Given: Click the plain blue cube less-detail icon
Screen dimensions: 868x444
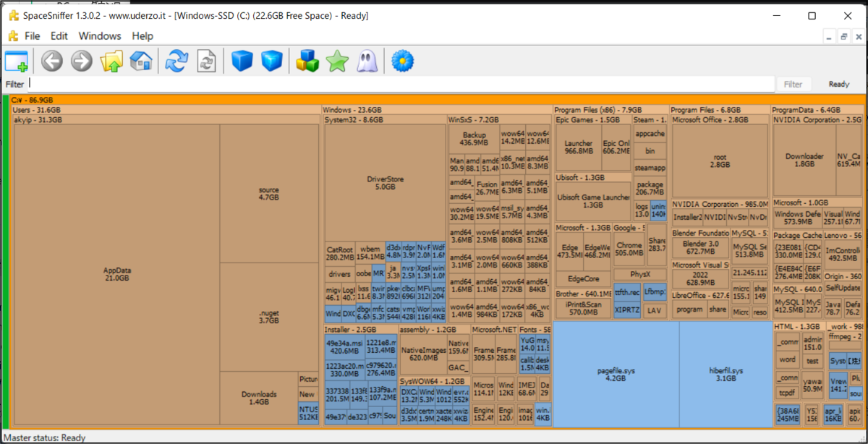Looking at the screenshot, I should (x=242, y=61).
